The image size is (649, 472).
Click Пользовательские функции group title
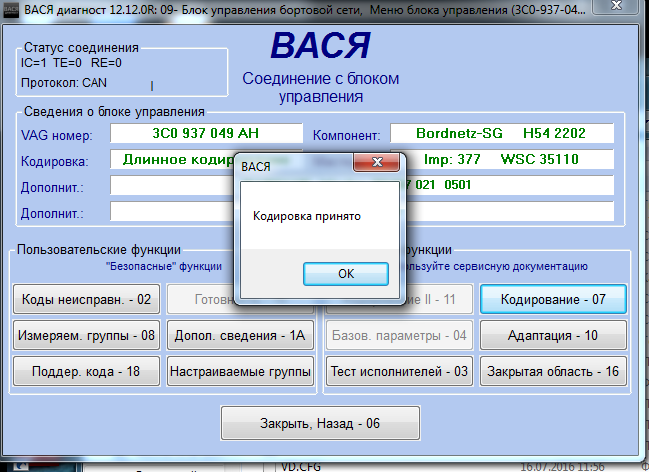[99, 250]
